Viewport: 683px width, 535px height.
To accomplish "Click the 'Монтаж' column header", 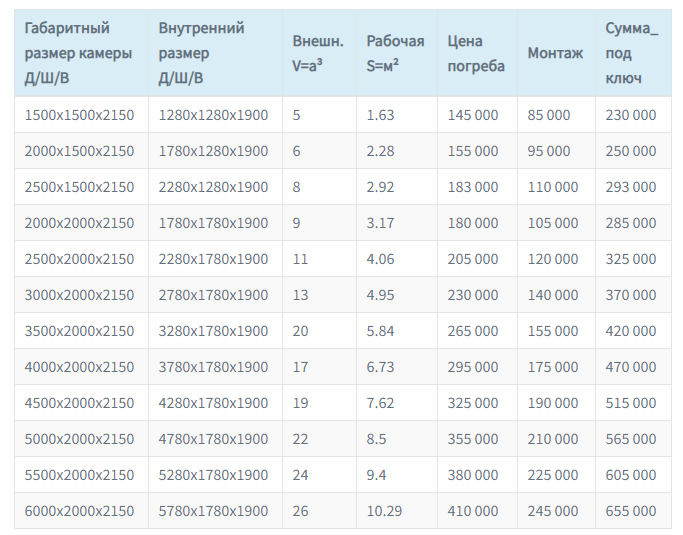I will [x=556, y=53].
